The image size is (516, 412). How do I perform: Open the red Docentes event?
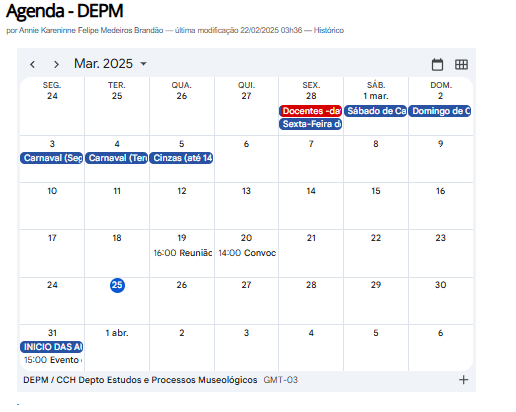310,111
